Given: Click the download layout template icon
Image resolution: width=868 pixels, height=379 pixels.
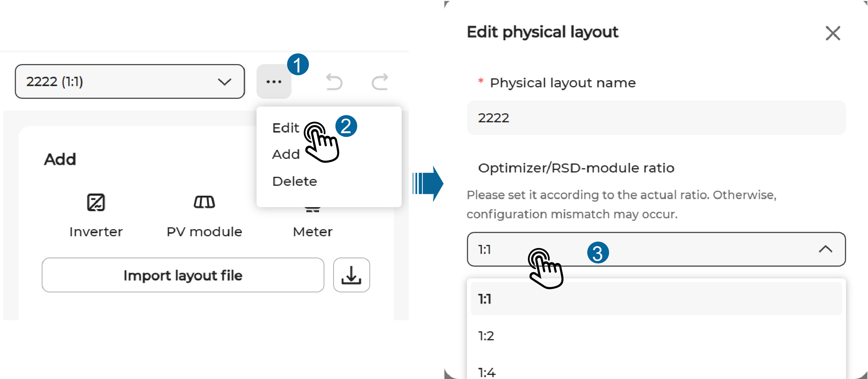Looking at the screenshot, I should (351, 275).
